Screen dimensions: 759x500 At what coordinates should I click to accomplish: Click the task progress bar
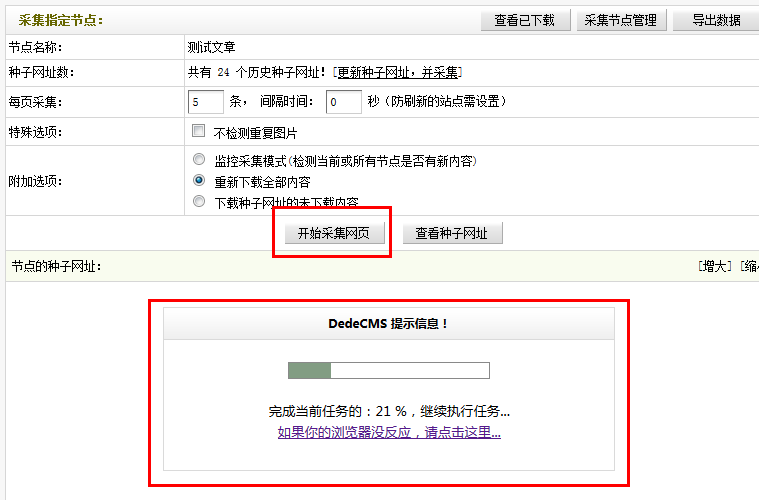[388, 370]
